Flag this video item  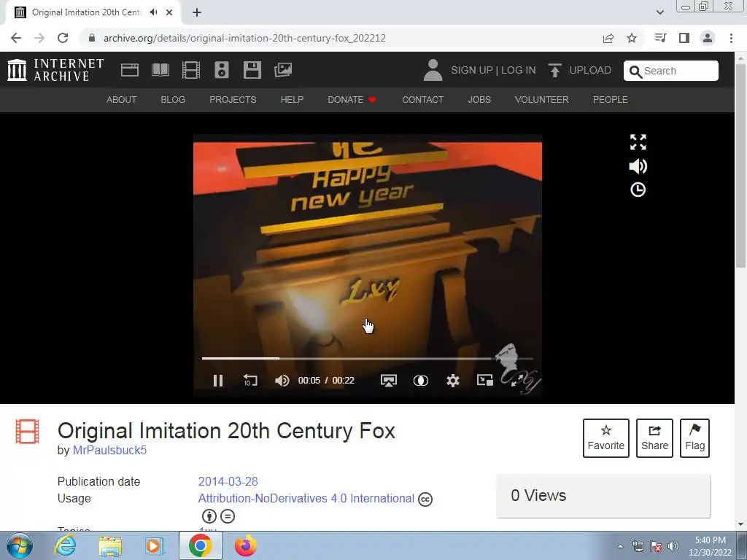695,438
